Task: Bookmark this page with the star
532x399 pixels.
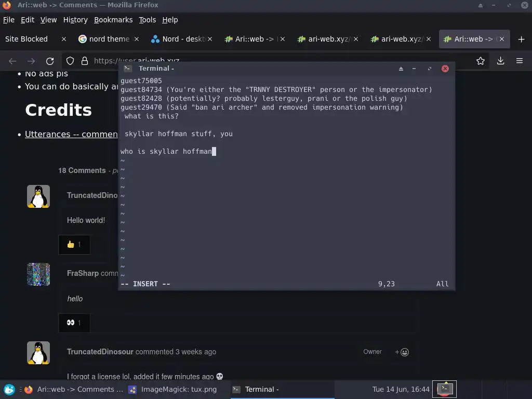Action: click(481, 61)
